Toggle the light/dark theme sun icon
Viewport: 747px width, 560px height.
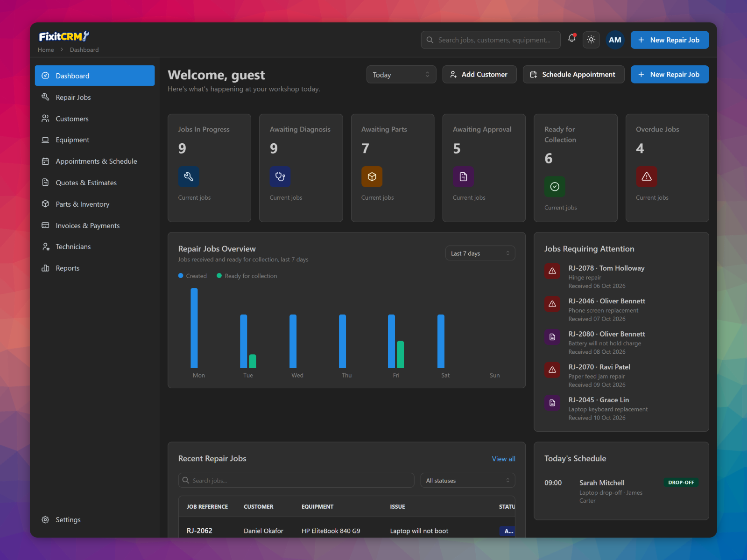(x=591, y=40)
